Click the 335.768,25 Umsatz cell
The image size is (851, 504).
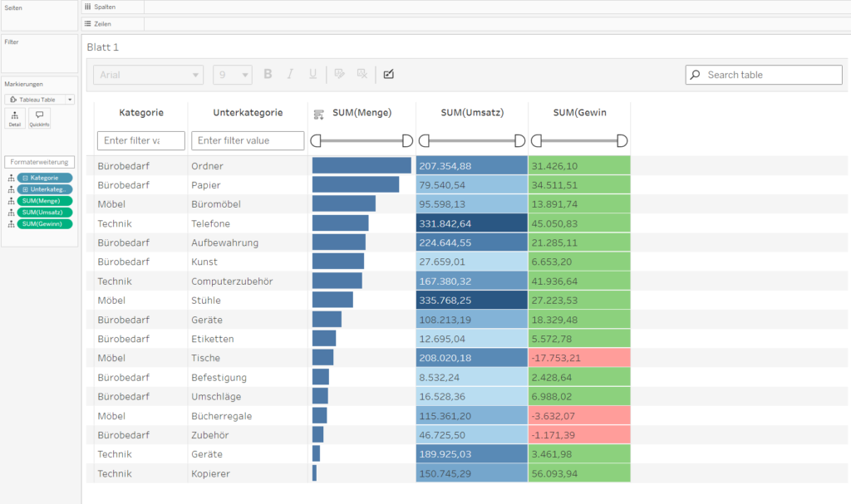[472, 300]
